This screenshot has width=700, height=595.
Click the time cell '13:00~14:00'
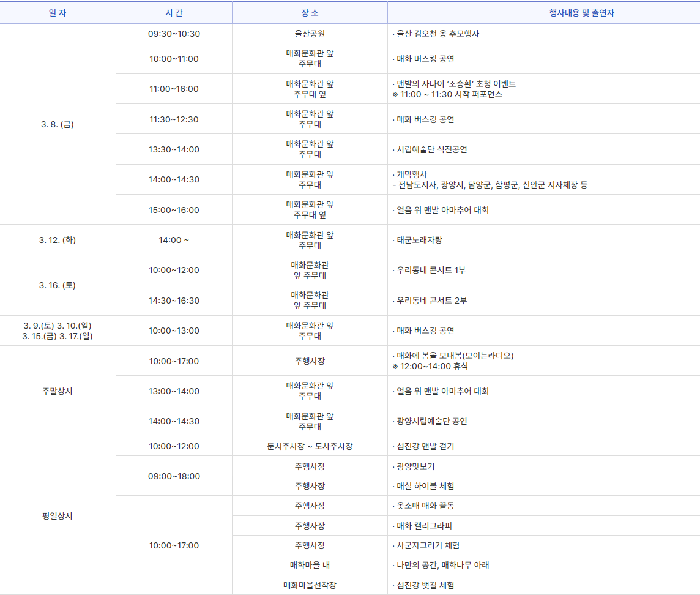pyautogui.click(x=174, y=391)
